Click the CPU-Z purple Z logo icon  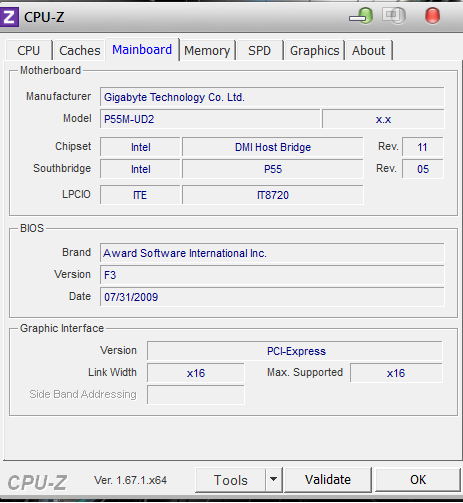tap(9, 16)
